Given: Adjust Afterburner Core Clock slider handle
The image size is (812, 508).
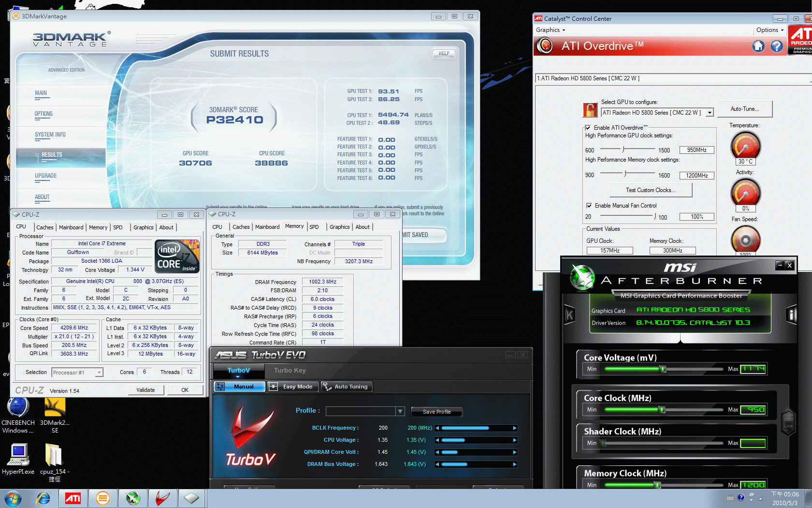Looking at the screenshot, I should click(x=662, y=410).
